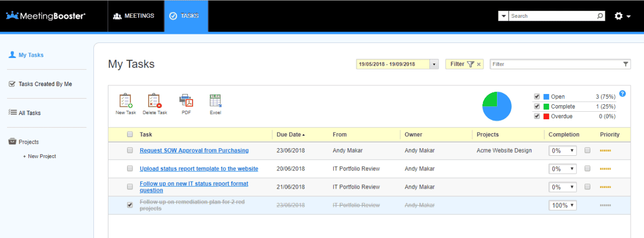Image resolution: width=644 pixels, height=238 pixels.
Task: Click the Delete Task icon
Action: coord(155,100)
